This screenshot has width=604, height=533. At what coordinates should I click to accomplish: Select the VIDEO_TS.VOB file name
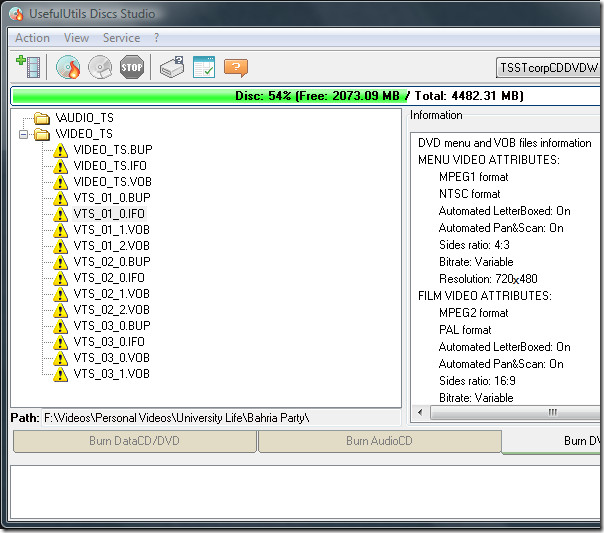112,182
